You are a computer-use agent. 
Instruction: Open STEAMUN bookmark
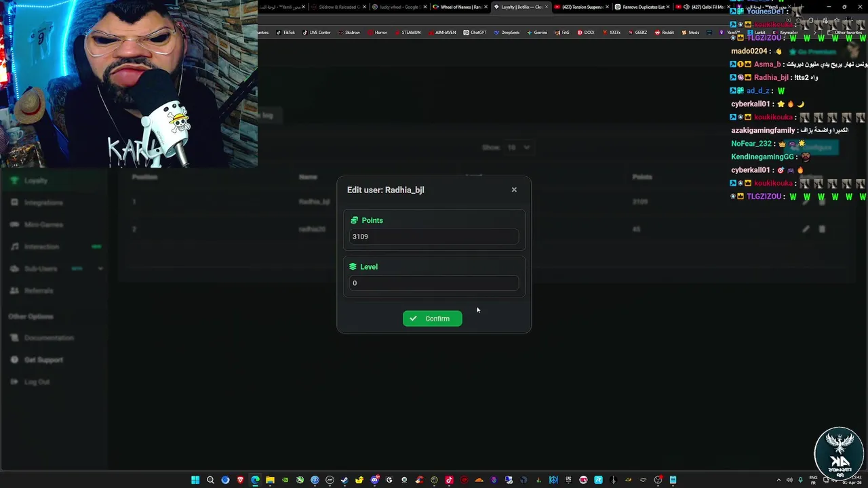click(408, 33)
